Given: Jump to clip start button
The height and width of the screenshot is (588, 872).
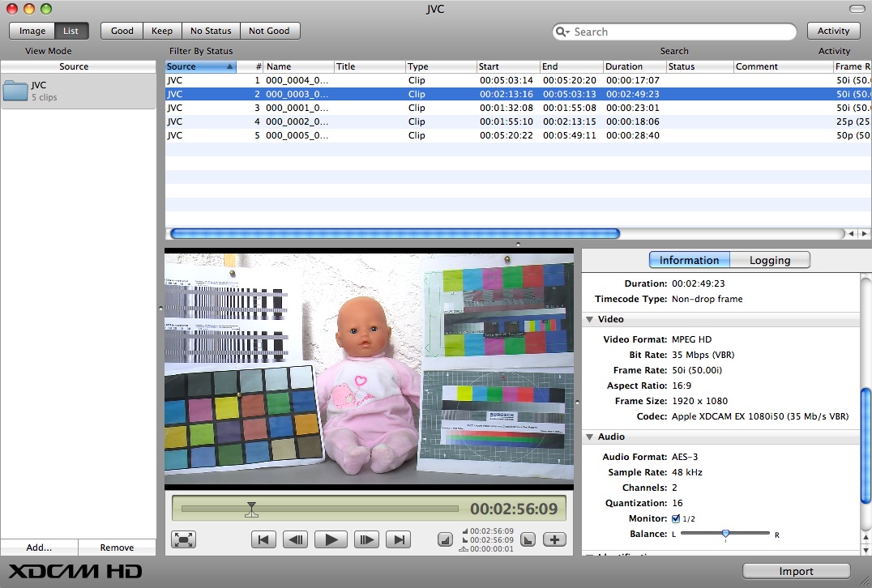Looking at the screenshot, I should (x=263, y=539).
